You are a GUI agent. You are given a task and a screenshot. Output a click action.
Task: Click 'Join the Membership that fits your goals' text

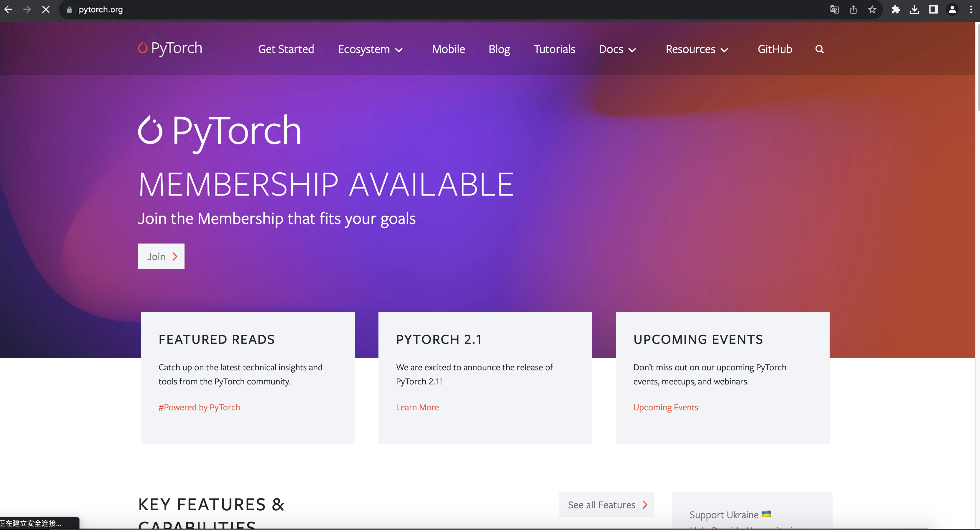(277, 219)
